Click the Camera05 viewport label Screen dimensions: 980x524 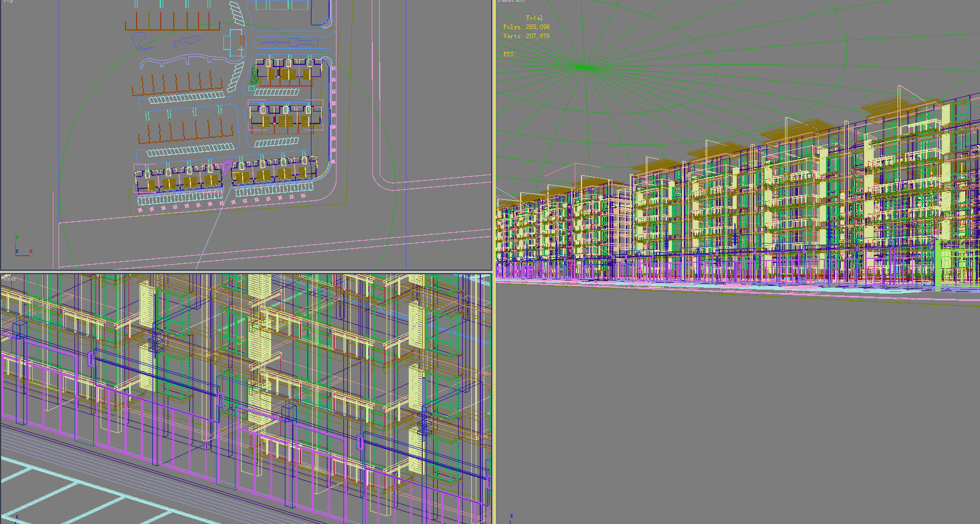click(512, 1)
